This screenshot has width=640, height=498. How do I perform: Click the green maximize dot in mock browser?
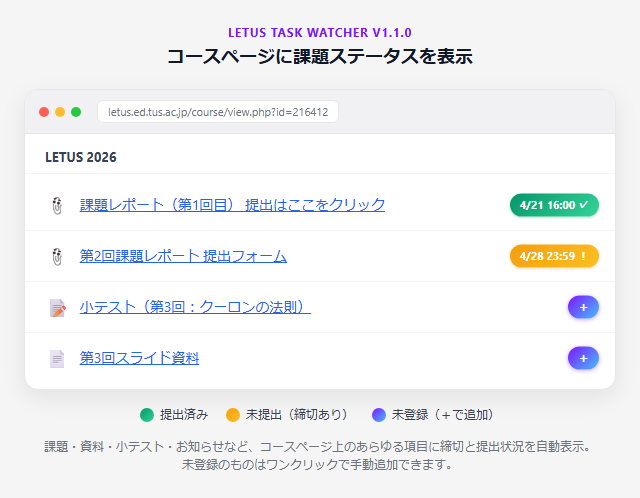[x=76, y=112]
